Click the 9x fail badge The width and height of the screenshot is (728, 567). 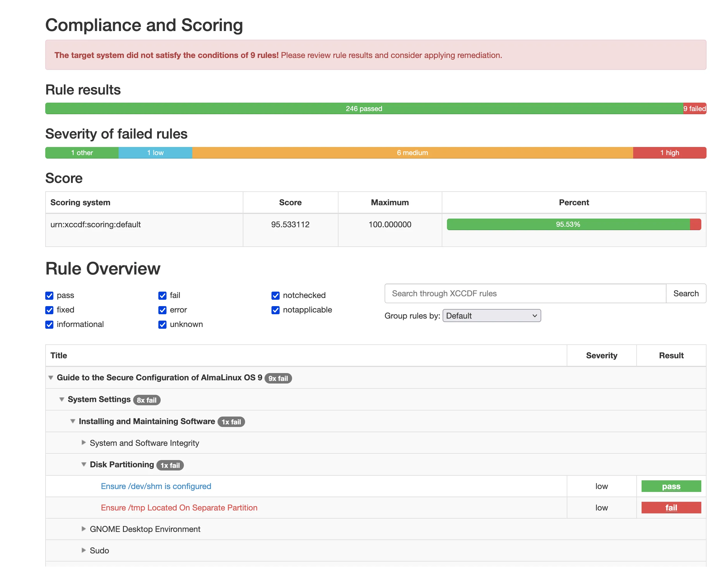click(278, 379)
